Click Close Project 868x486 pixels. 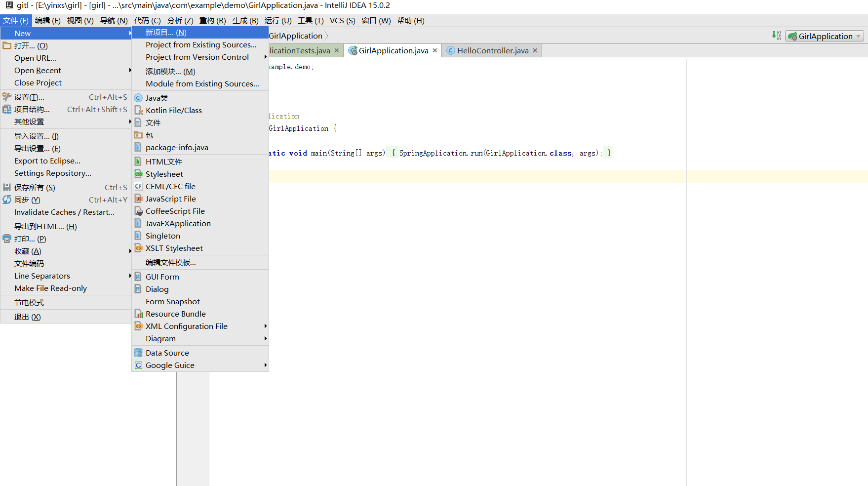pyautogui.click(x=66, y=82)
